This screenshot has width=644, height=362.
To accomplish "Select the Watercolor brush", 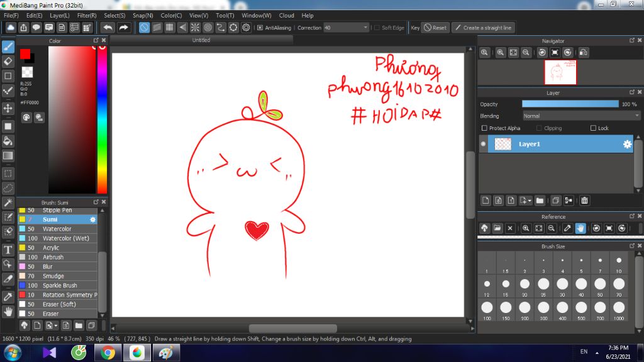I will (x=57, y=229).
